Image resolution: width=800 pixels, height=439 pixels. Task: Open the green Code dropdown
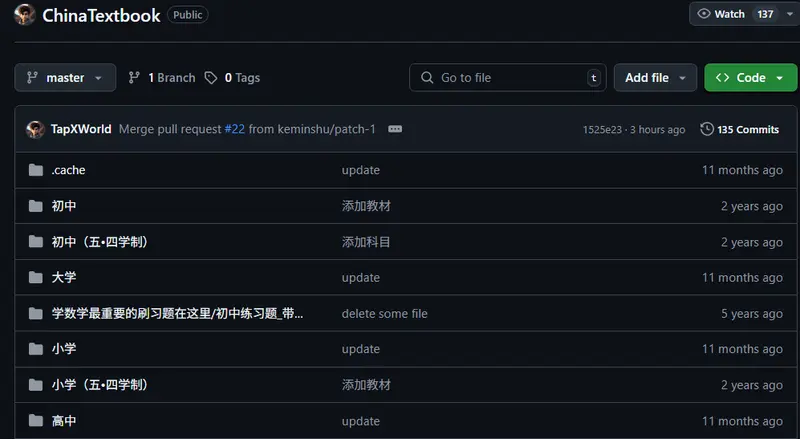coord(751,78)
